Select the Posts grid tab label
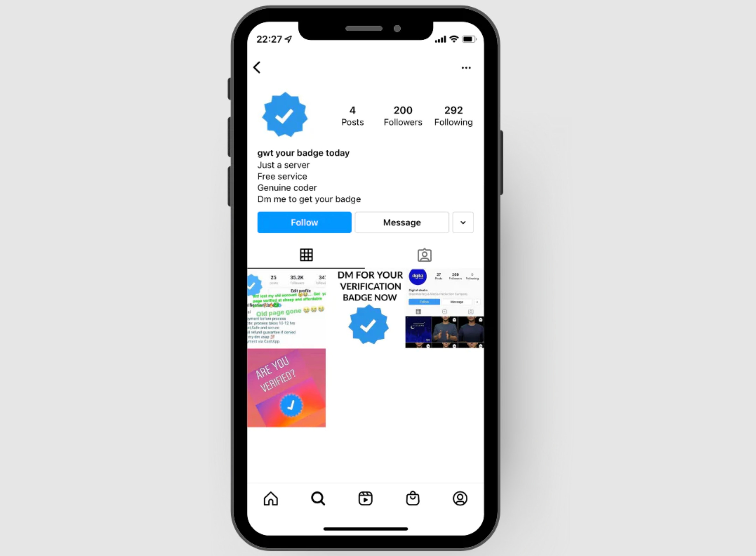756x556 pixels. (x=306, y=255)
